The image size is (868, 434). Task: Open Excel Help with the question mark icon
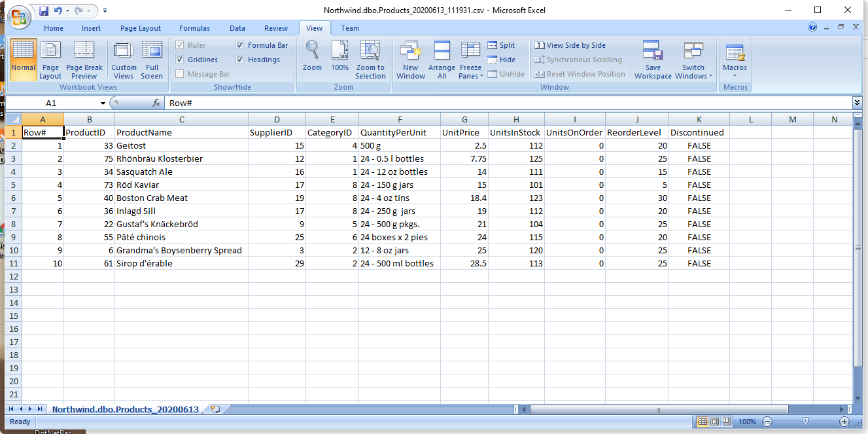[x=812, y=27]
